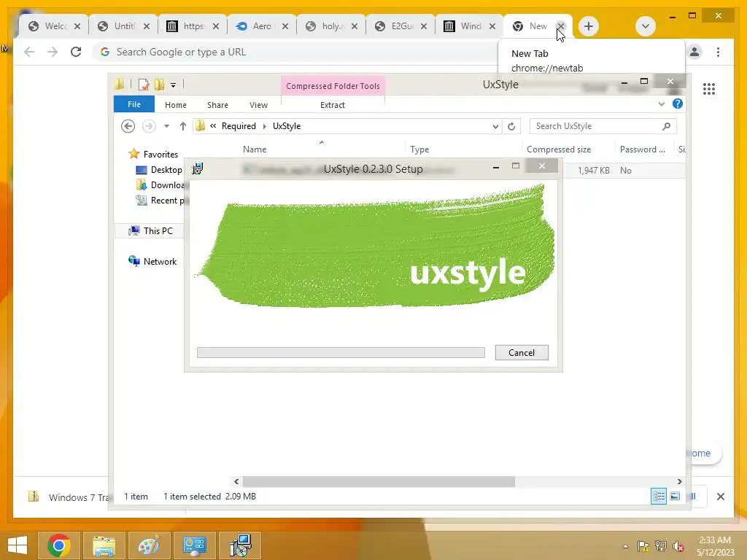Viewport: 747px width, 560px height.
Task: Select the Extract ribbon tab
Action: (333, 105)
